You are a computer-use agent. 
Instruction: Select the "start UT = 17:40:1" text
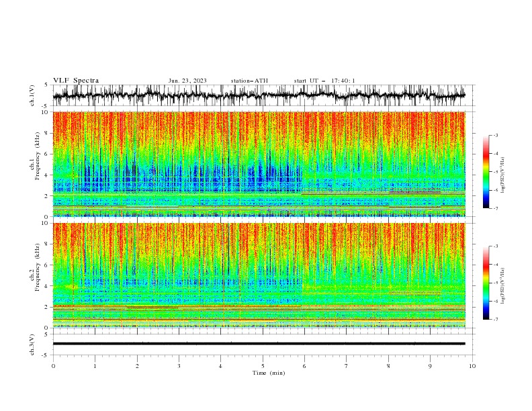coord(324,81)
